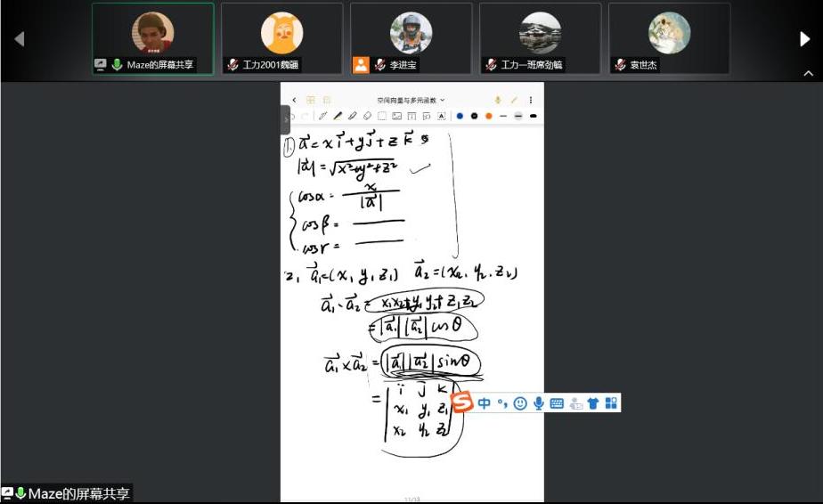Screen dimensions: 823x504
Task: Click the undo arrow in notes toolbar
Action: tap(292, 116)
